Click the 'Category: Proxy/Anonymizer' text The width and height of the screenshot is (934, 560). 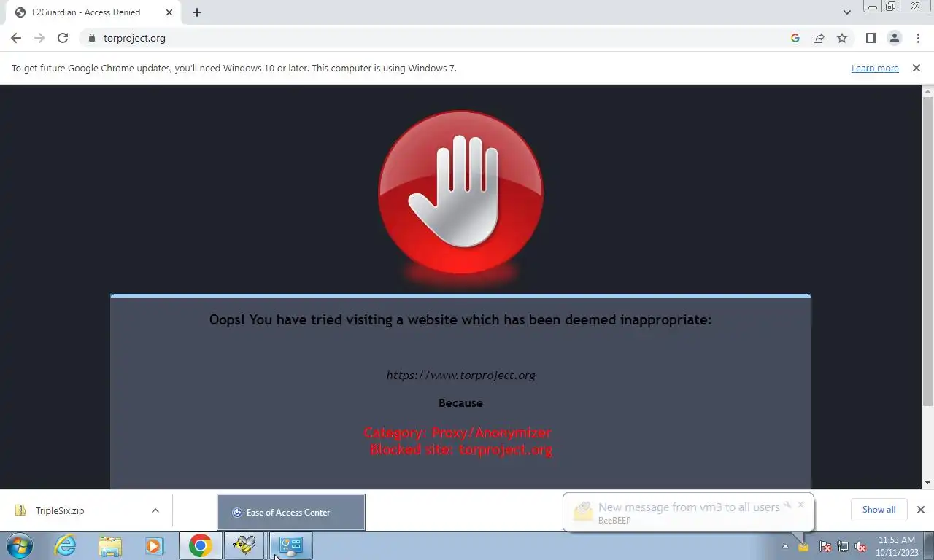[458, 432]
